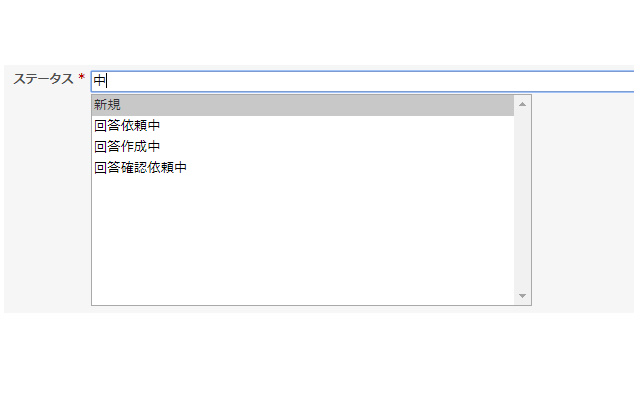This screenshot has width=640, height=400.
Task: Set the status to the highlighted 新規 entry
Action: point(300,105)
